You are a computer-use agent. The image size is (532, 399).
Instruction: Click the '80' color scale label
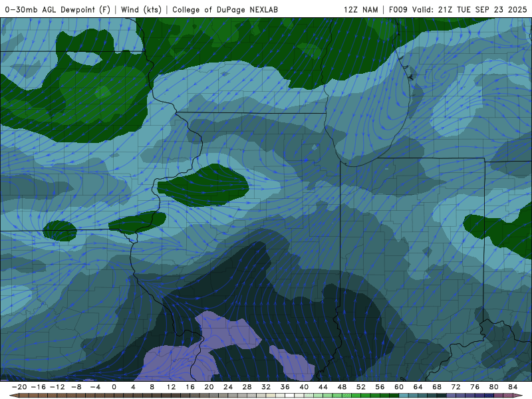click(494, 387)
